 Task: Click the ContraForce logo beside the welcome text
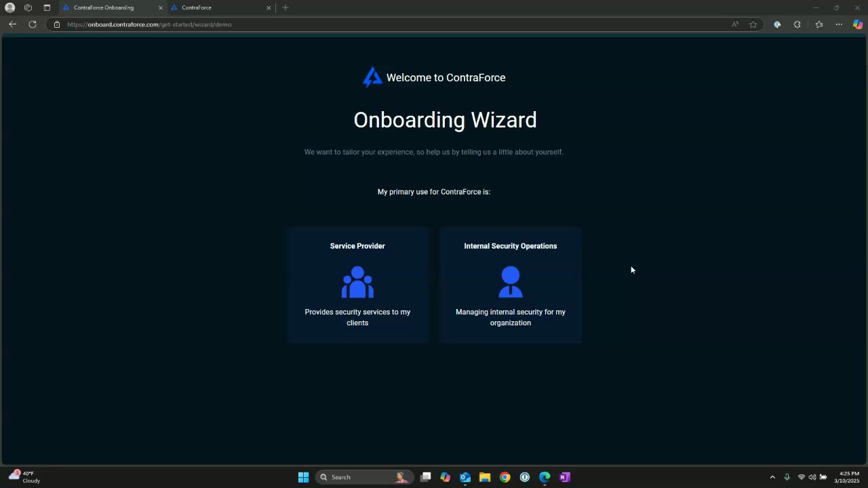click(372, 77)
